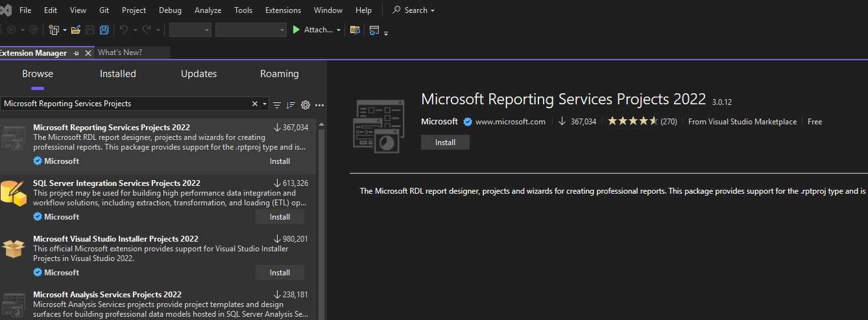The height and width of the screenshot is (320, 868).
Task: Open the Tools menu
Action: pyautogui.click(x=243, y=10)
